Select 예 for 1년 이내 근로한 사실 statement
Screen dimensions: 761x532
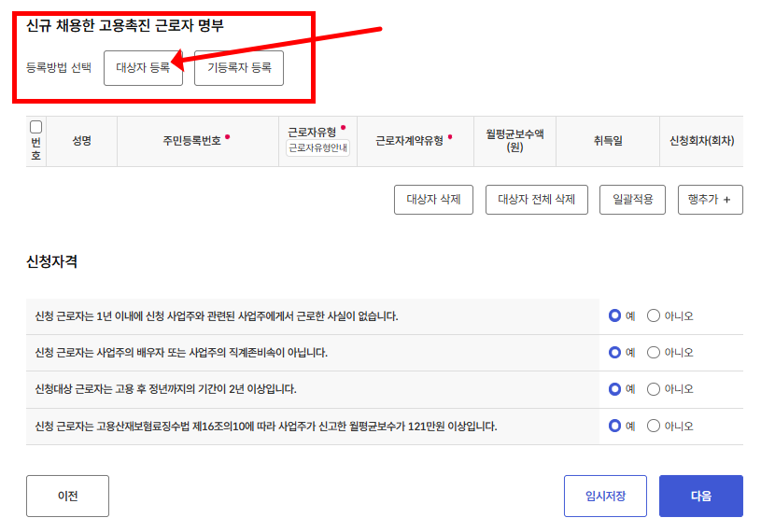pos(615,315)
